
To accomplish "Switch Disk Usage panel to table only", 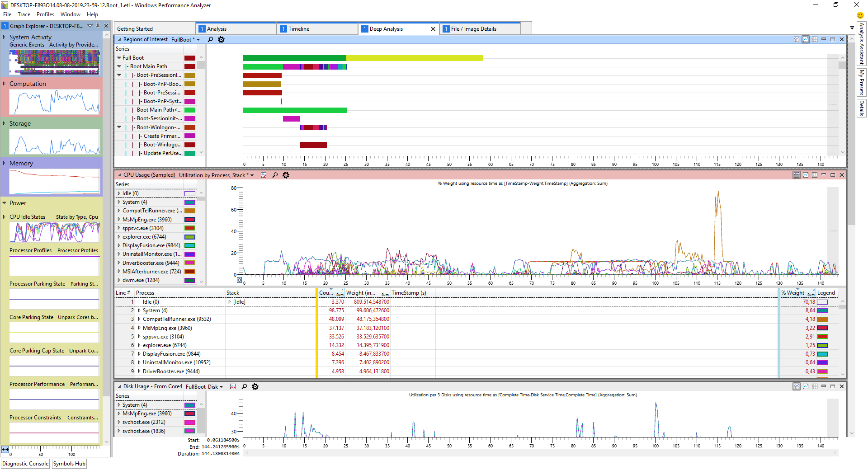I will pos(815,387).
